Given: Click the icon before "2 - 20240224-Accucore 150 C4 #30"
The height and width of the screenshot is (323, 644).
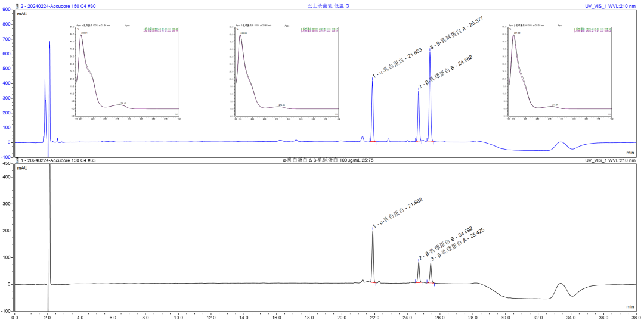Looking at the screenshot, I should click(18, 6).
